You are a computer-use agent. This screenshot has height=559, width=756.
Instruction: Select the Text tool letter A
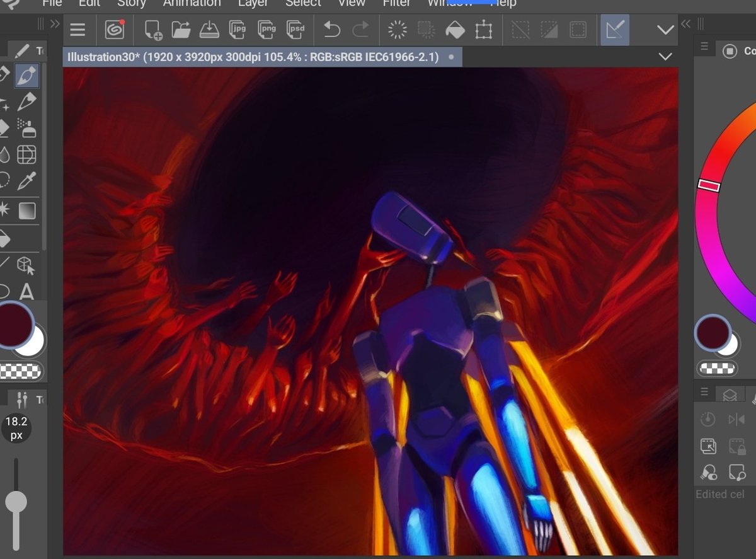[26, 292]
